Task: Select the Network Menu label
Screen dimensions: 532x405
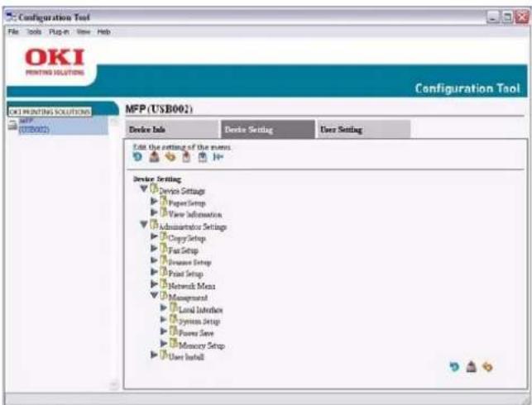Action: coord(192,286)
